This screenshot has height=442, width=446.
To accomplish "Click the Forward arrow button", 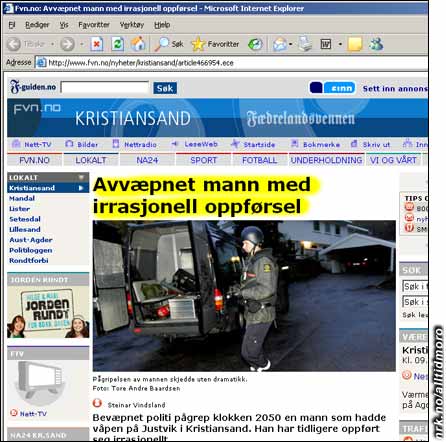I will pos(67,44).
